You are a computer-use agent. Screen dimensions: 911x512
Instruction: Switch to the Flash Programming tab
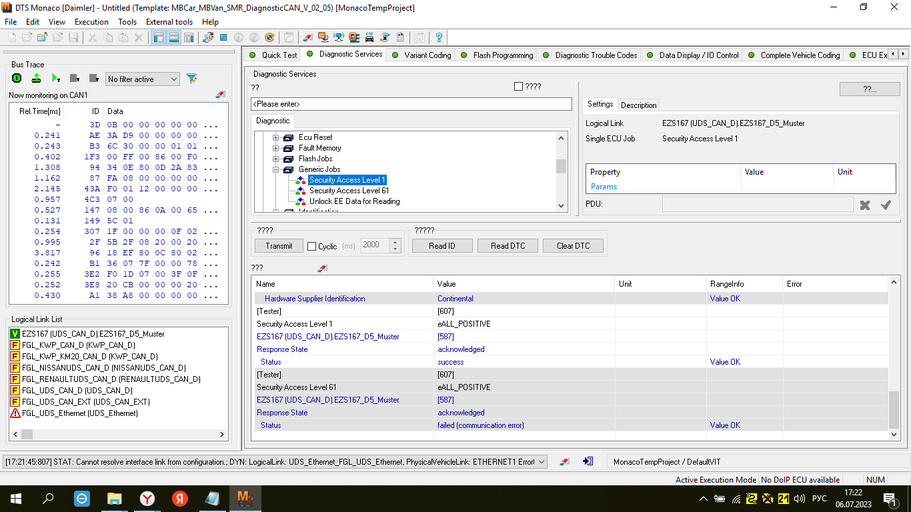click(x=497, y=55)
